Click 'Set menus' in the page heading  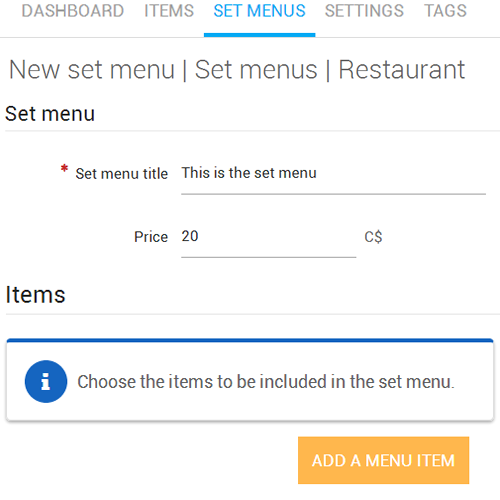tap(256, 70)
